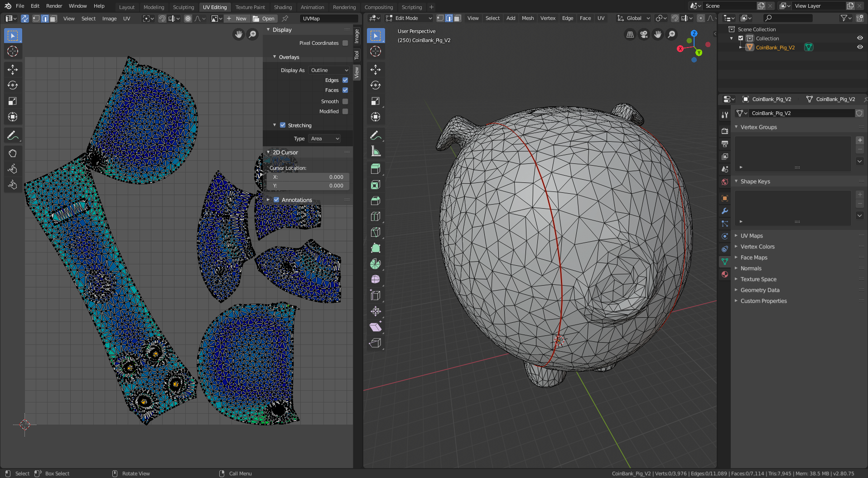Enable the Smooth edges checkbox
Image resolution: width=868 pixels, height=478 pixels.
pyautogui.click(x=345, y=101)
